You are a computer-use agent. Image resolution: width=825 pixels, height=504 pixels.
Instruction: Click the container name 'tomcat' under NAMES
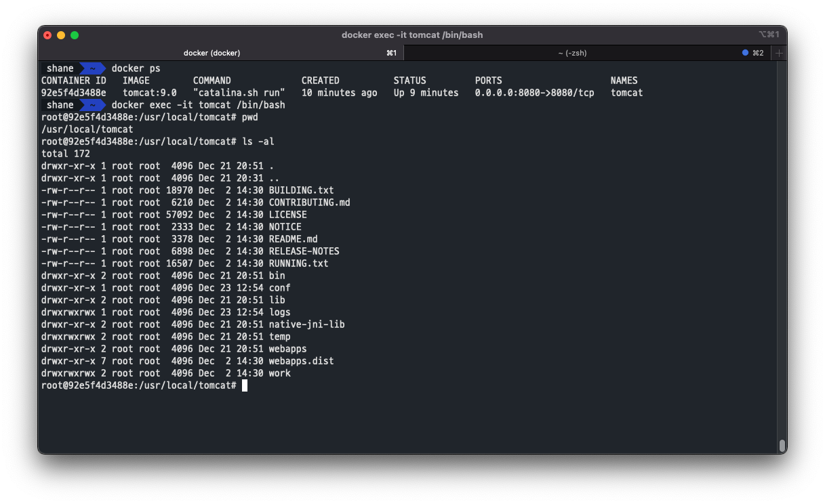click(626, 93)
